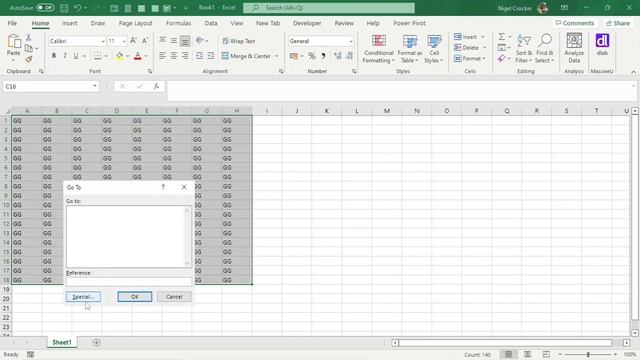Click the Go To dialog help icon
This screenshot has width=640, height=360.
(163, 187)
